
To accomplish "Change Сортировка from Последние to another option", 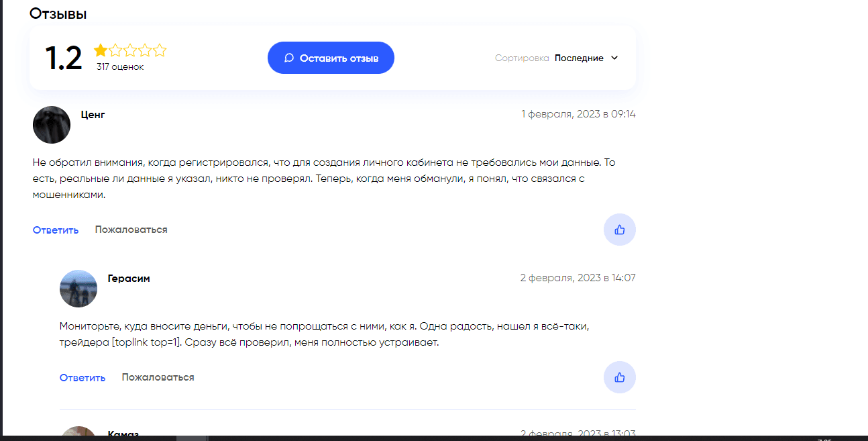I will [x=578, y=58].
